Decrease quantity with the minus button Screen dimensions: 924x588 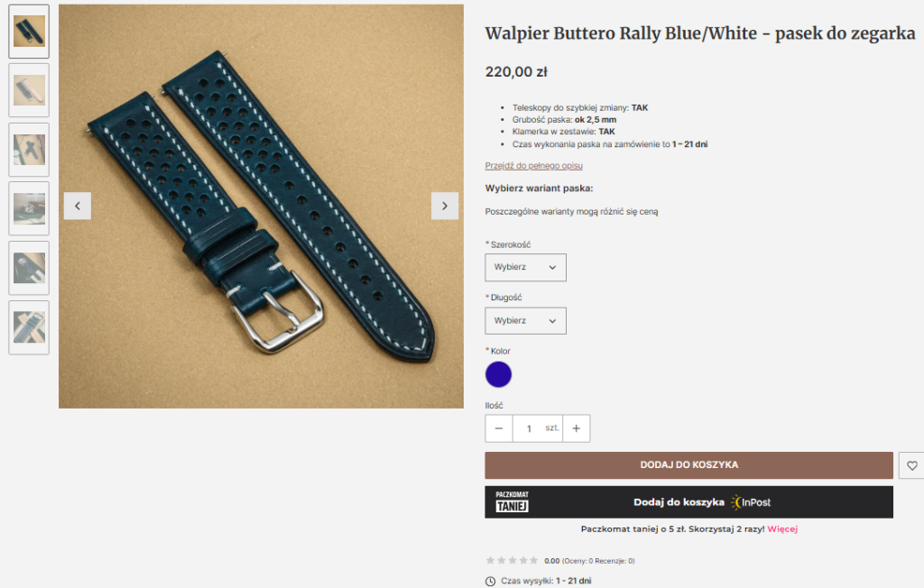tap(498, 428)
